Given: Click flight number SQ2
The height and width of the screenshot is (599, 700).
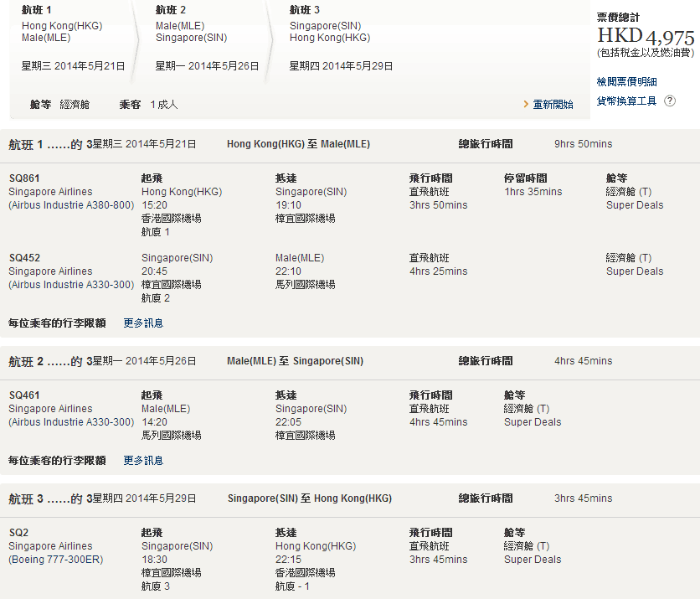Looking at the screenshot, I should tap(18, 533).
